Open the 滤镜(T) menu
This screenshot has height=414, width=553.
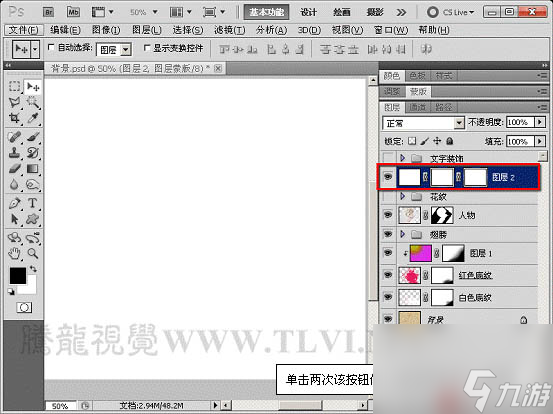(x=230, y=30)
